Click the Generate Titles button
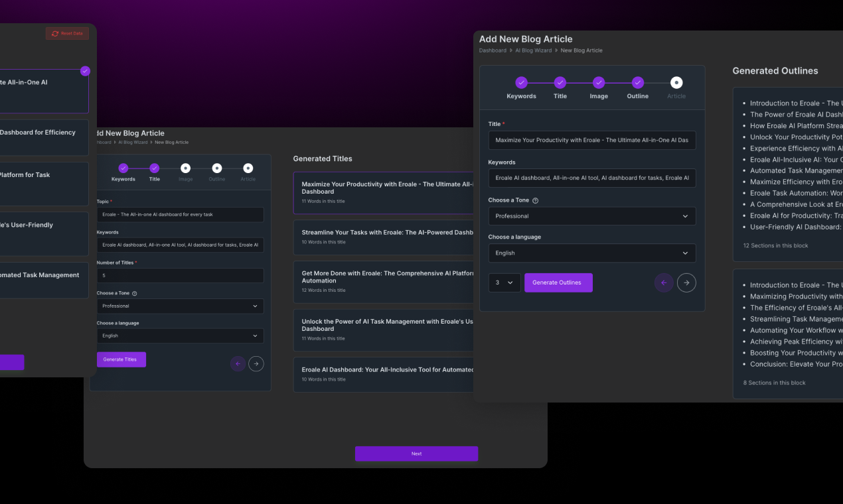The image size is (843, 504). pyautogui.click(x=121, y=359)
